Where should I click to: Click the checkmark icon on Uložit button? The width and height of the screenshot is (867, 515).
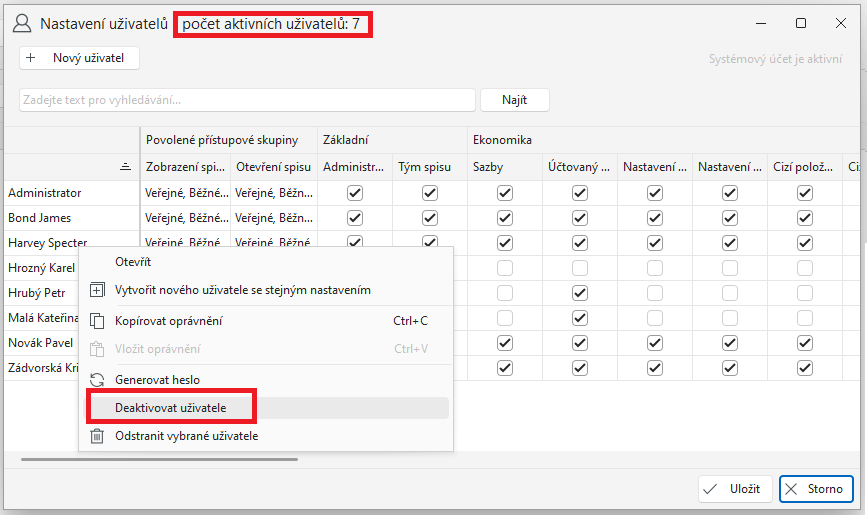pyautogui.click(x=710, y=489)
